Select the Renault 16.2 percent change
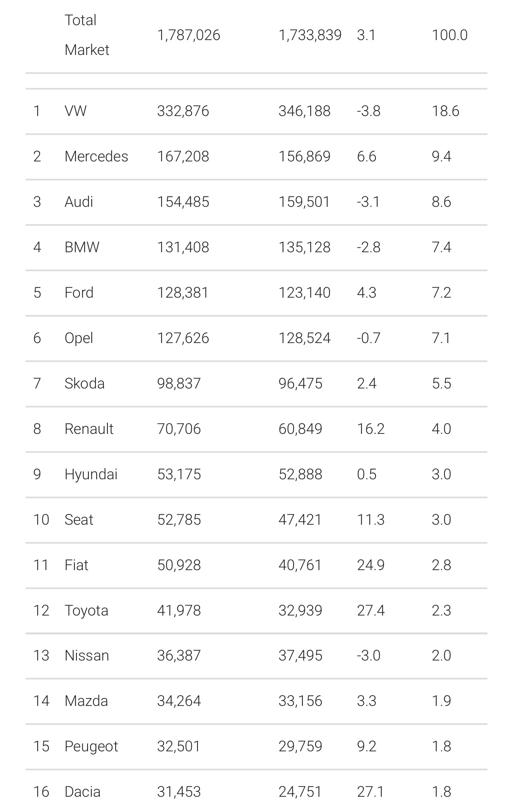Viewport: 513px width, 812px height. 370,429
